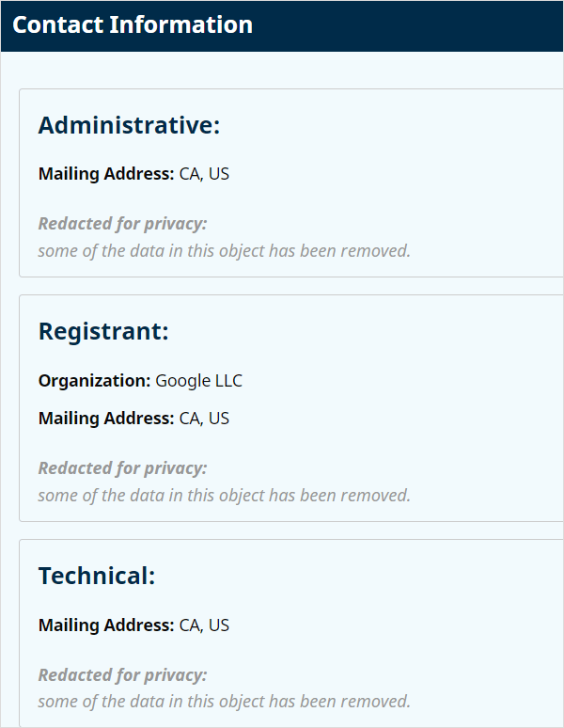Click Mailing Address label under Technical

106,625
